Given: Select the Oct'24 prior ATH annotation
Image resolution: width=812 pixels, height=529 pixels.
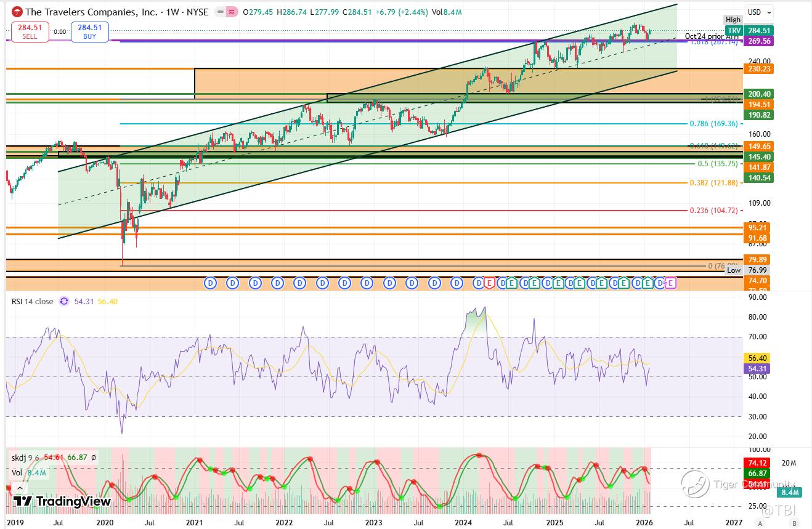Looking at the screenshot, I should [x=711, y=36].
